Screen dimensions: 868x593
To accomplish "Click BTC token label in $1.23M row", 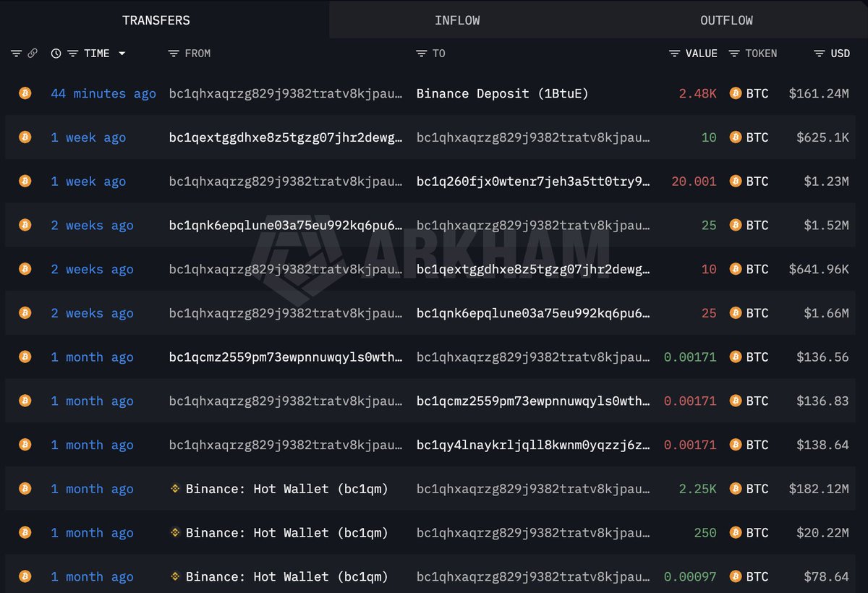I will [757, 182].
